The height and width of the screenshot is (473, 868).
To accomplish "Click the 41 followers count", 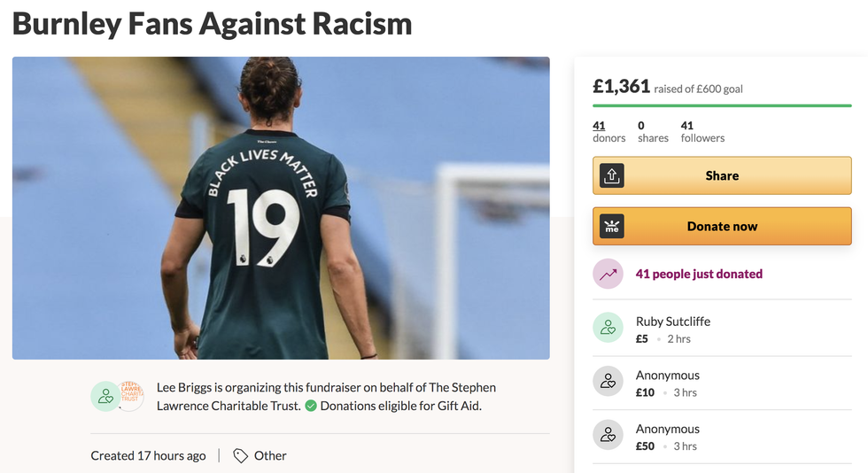I will [701, 131].
